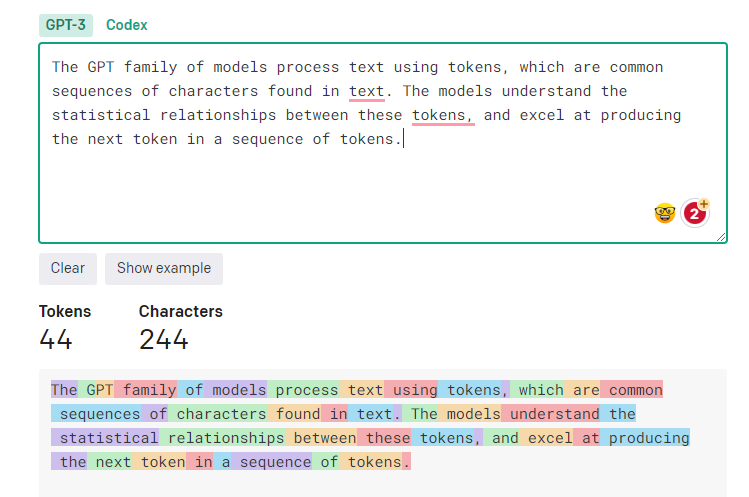Viewport: 749px width, 497px height.
Task: Click the highlighted 'characters' token in output
Action: [217, 414]
